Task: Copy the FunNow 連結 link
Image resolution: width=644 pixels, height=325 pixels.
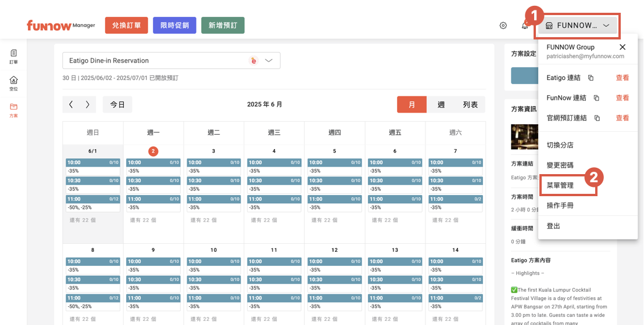Action: click(596, 98)
